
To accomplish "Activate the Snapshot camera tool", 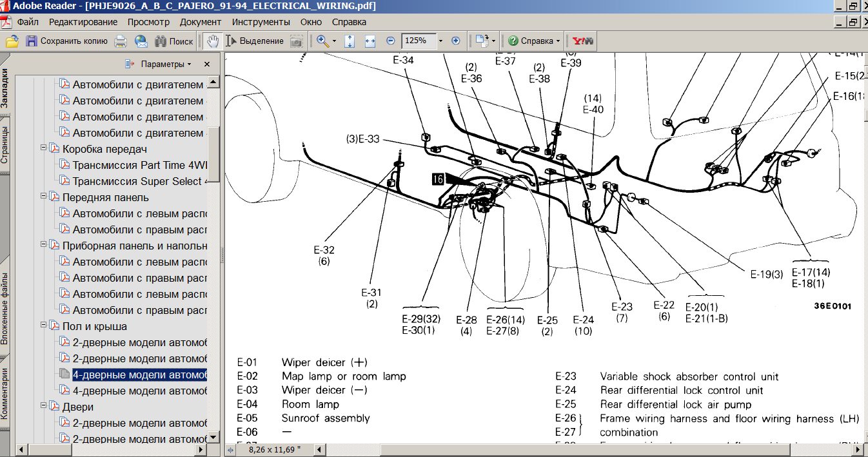I will [x=296, y=41].
